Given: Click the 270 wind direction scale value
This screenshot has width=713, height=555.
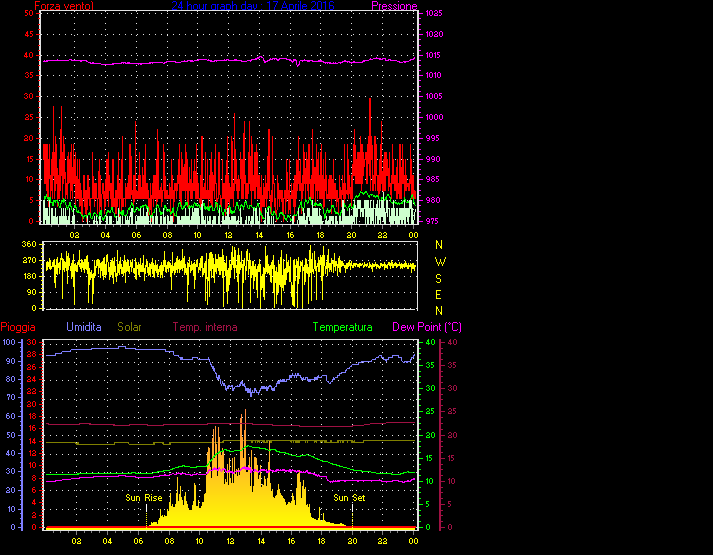Looking at the screenshot, I should (29, 260).
